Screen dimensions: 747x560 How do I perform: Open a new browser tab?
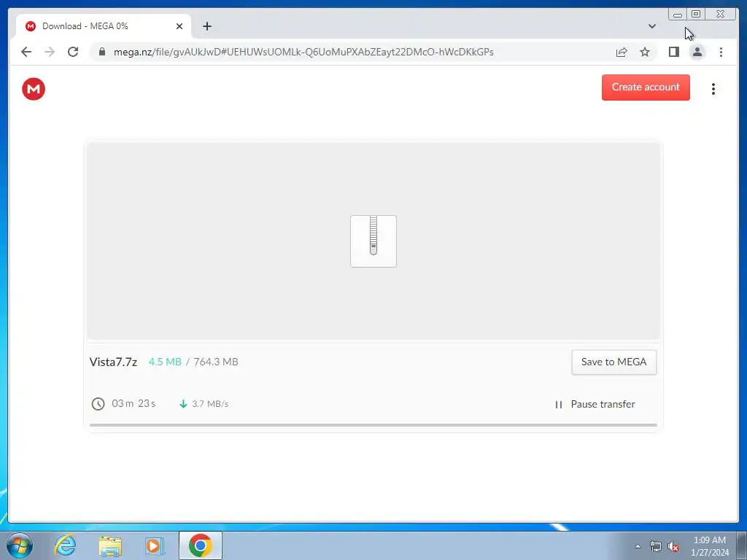206,26
